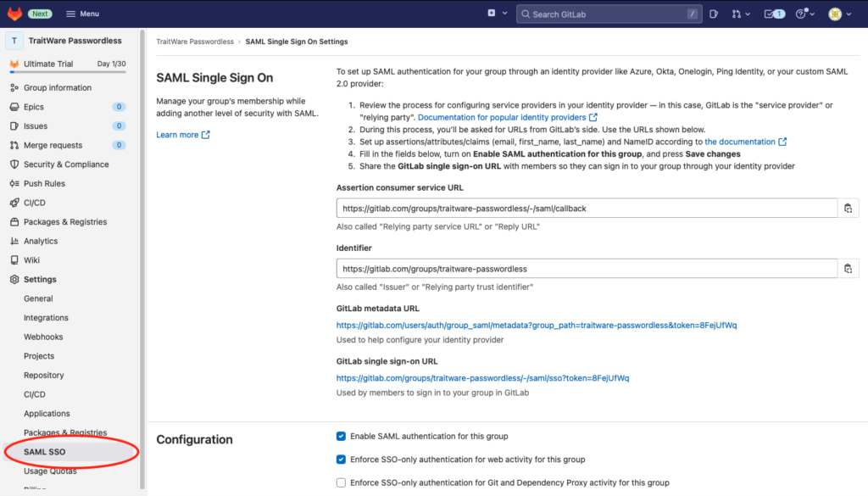The image size is (868, 496).
Task: Click the GitLab fox logo
Action: pos(14,14)
